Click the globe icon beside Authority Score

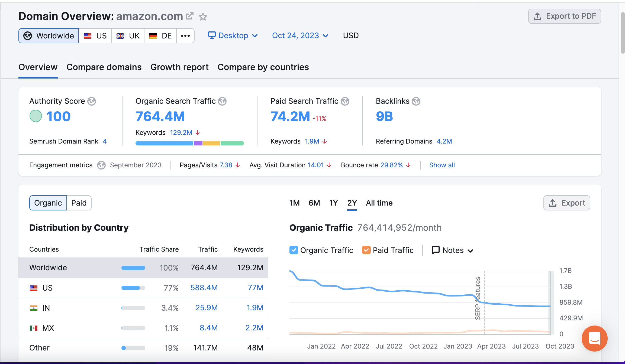coord(92,101)
